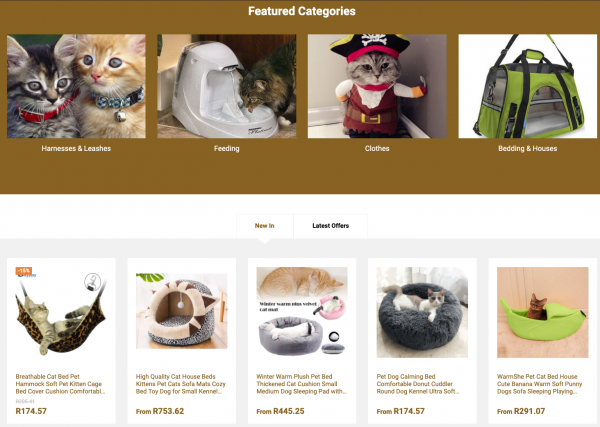Open the pirate cat Clothes image

pos(377,86)
